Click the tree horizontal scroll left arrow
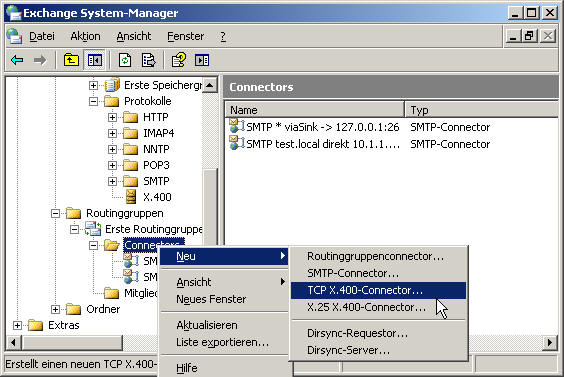The height and width of the screenshot is (377, 564). (x=13, y=342)
